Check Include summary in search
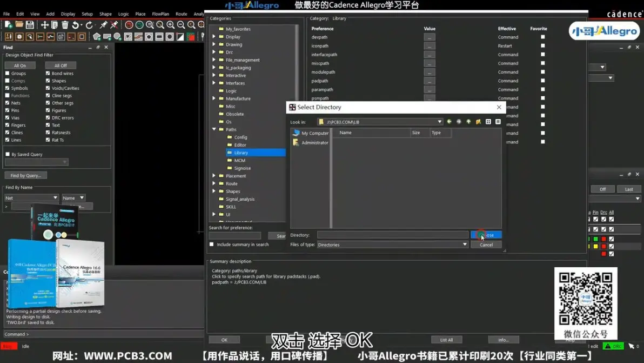The image size is (644, 363). click(x=212, y=244)
